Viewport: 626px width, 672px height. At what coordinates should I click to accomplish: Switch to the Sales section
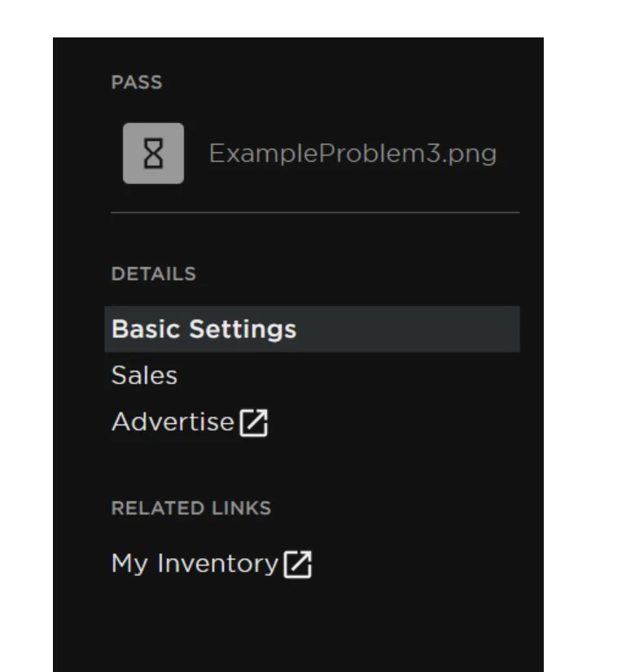coord(144,376)
